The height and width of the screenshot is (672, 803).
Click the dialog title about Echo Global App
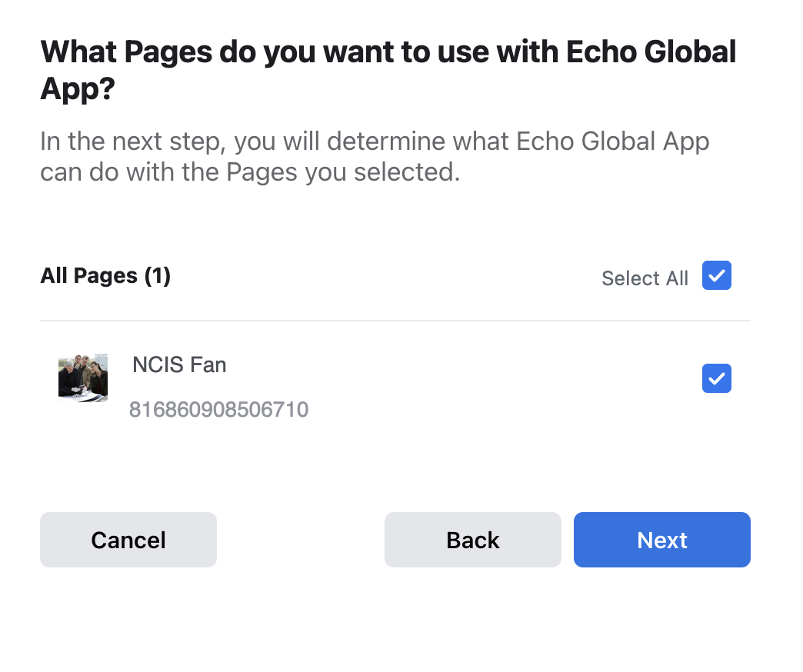tap(388, 70)
